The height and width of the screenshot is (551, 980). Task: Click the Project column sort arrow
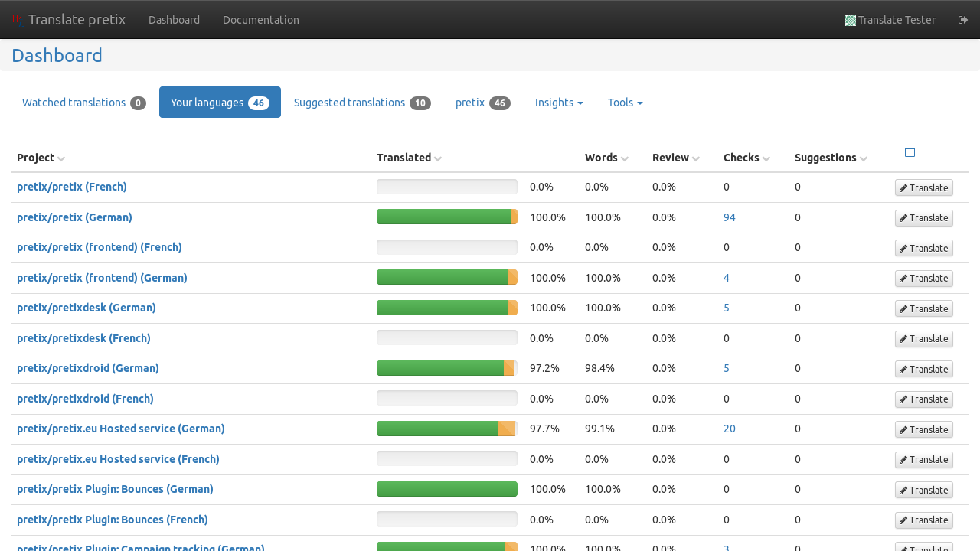[61, 158]
